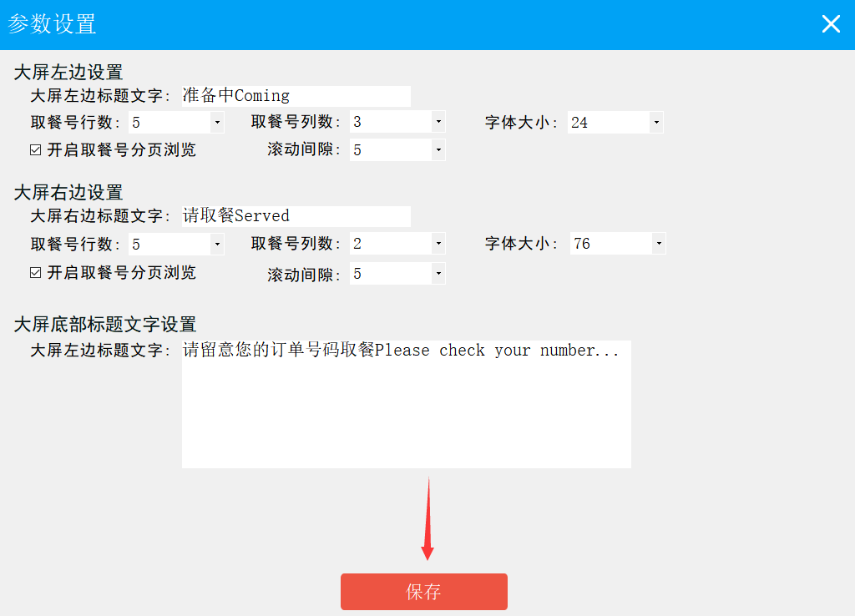Open right section 滚动间隙 dropdown
The image size is (855, 616).
(438, 274)
